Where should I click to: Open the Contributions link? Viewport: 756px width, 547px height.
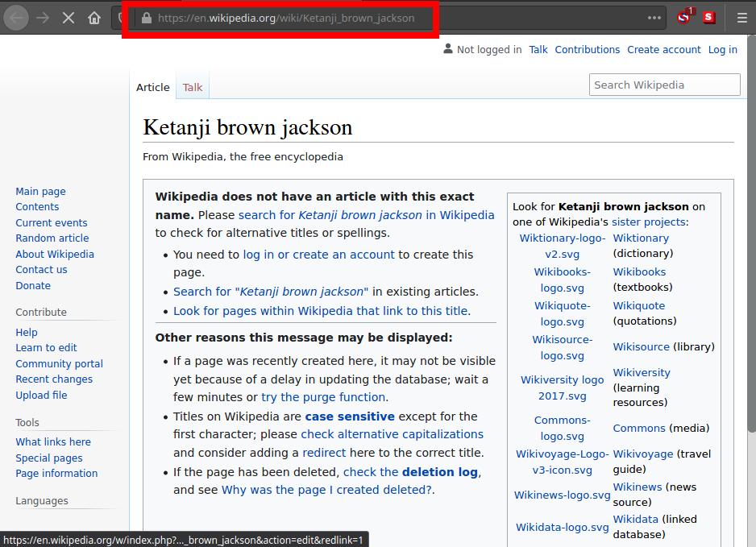(588, 50)
